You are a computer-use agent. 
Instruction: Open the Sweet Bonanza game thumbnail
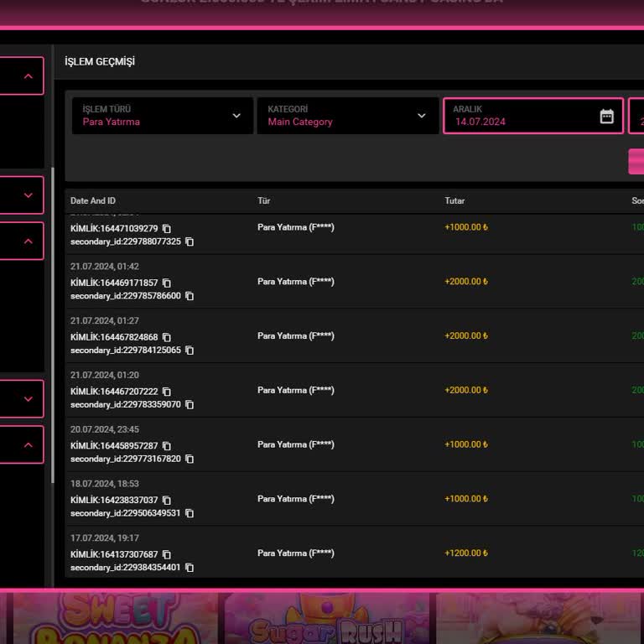click(x=114, y=619)
